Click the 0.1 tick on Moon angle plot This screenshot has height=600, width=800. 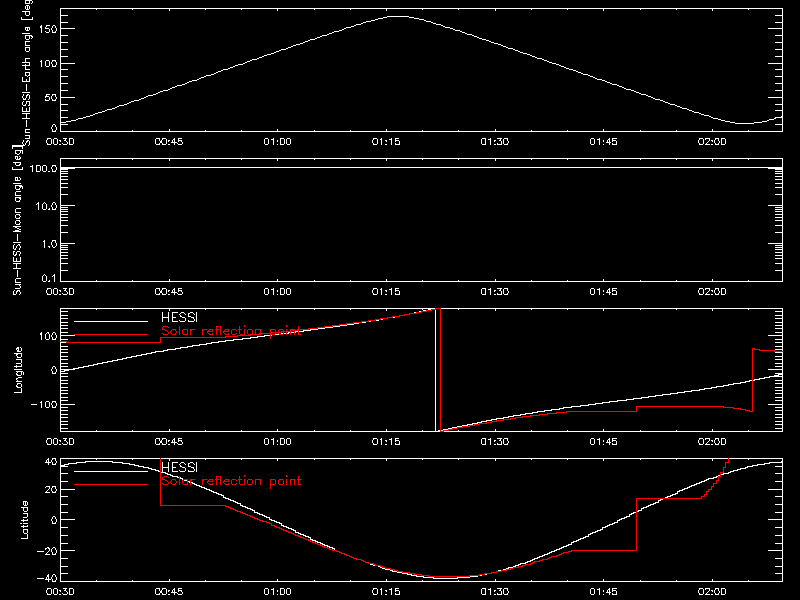pyautogui.click(x=49, y=278)
